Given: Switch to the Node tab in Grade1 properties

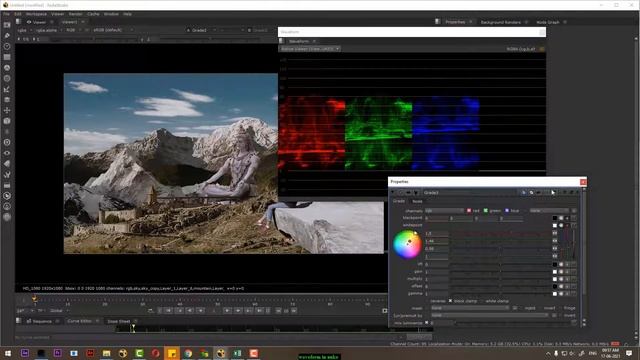Looking at the screenshot, I should 417,201.
